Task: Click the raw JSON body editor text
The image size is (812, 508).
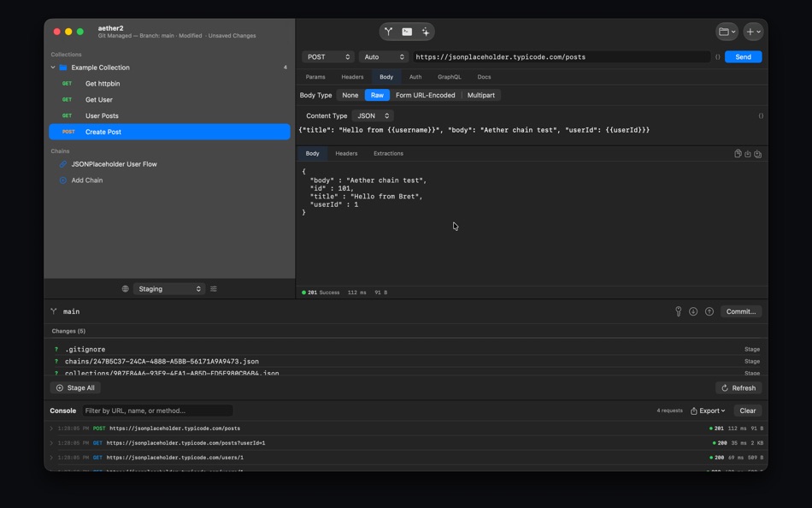Action: [474, 130]
